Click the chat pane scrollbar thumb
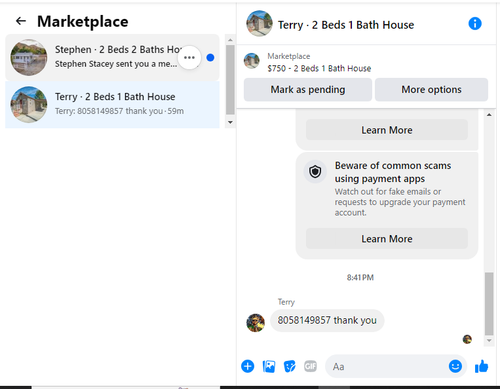Screen dimensions: 500x389 pyautogui.click(x=489, y=304)
